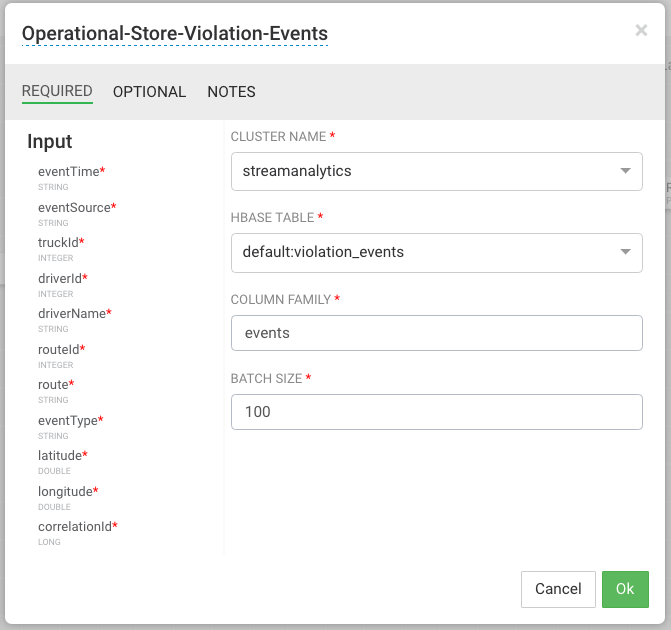Viewport: 671px width, 630px height.
Task: Open the Cluster Name dropdown arrow
Action: [x=625, y=171]
